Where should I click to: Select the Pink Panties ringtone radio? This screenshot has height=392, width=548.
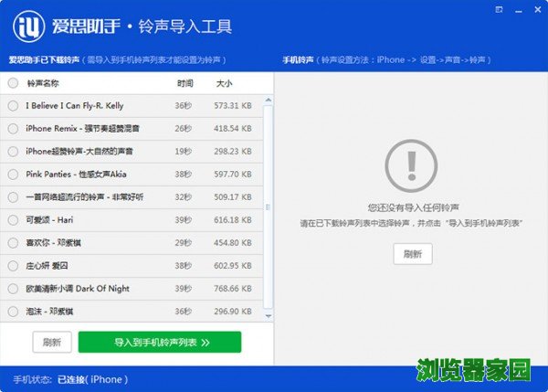coord(13,175)
